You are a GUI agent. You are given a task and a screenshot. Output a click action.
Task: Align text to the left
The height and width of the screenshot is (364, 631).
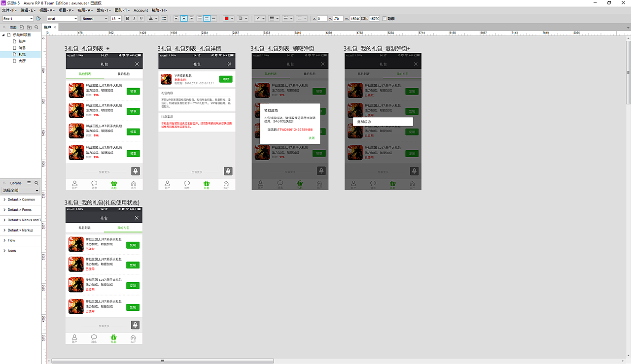point(177,19)
